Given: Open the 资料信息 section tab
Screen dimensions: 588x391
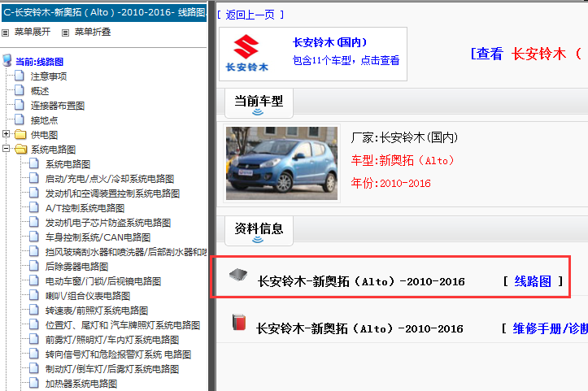Looking at the screenshot, I should click(259, 231).
